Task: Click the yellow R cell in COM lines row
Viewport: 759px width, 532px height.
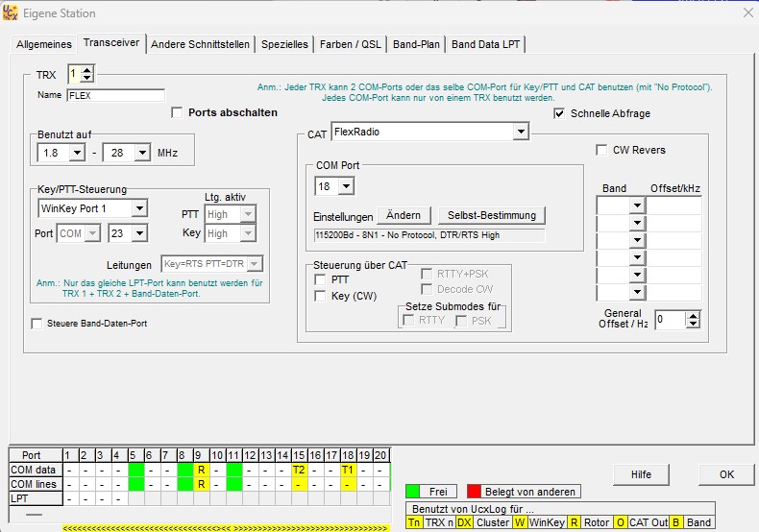Action: [201, 485]
